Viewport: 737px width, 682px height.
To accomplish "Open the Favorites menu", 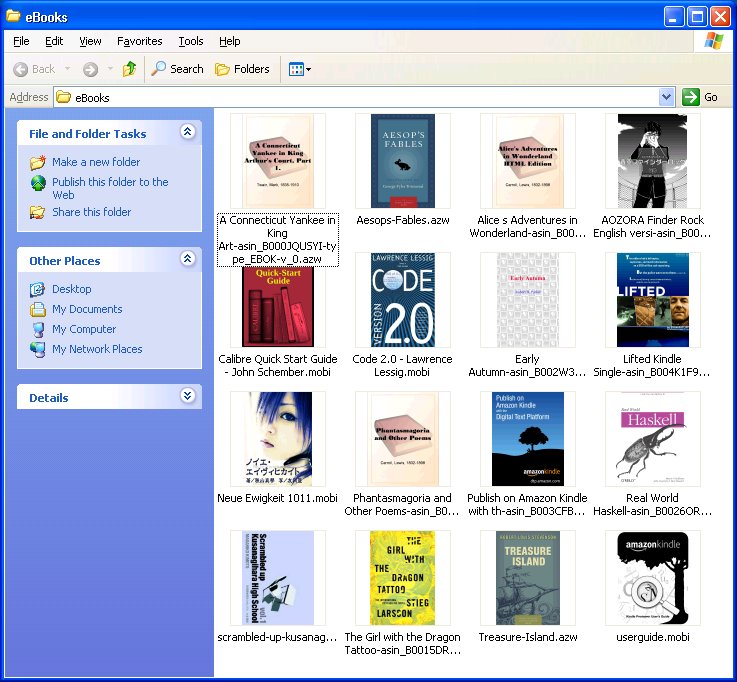I will click(139, 41).
